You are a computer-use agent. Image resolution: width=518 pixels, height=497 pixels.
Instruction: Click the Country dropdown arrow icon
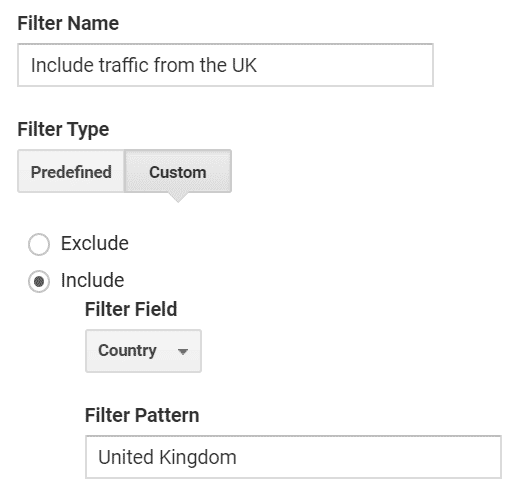click(183, 351)
